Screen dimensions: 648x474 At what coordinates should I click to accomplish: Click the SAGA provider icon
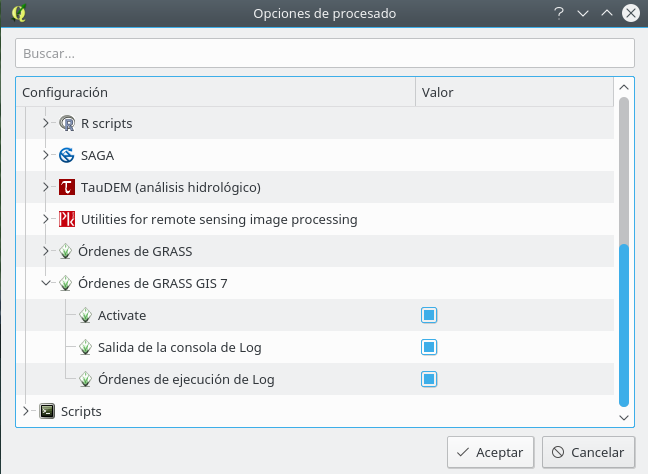click(67, 155)
